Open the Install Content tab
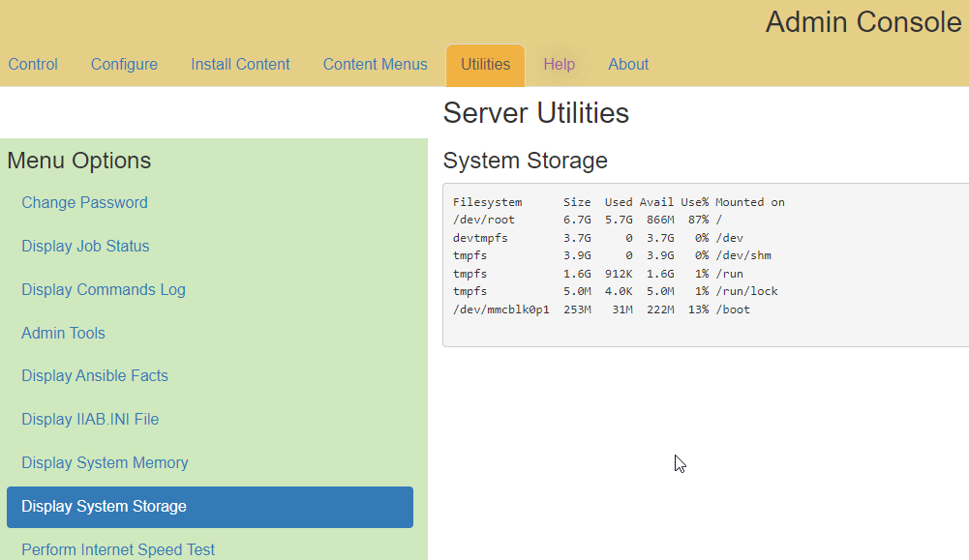The width and height of the screenshot is (969, 560). (240, 64)
